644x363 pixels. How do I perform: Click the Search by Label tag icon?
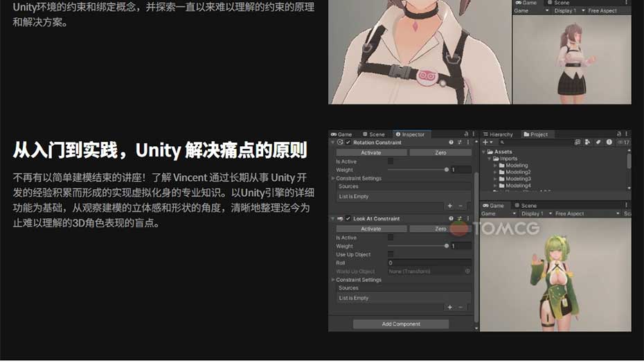[598, 142]
